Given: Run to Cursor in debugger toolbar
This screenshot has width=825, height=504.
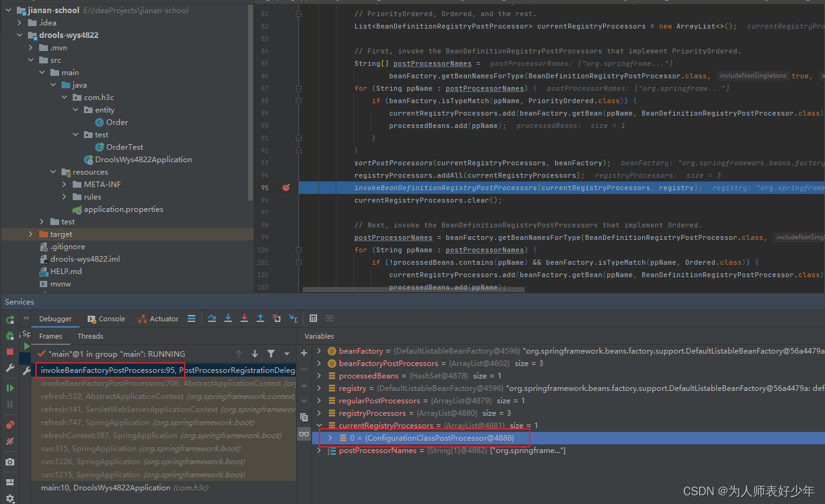Looking at the screenshot, I should pos(293,318).
